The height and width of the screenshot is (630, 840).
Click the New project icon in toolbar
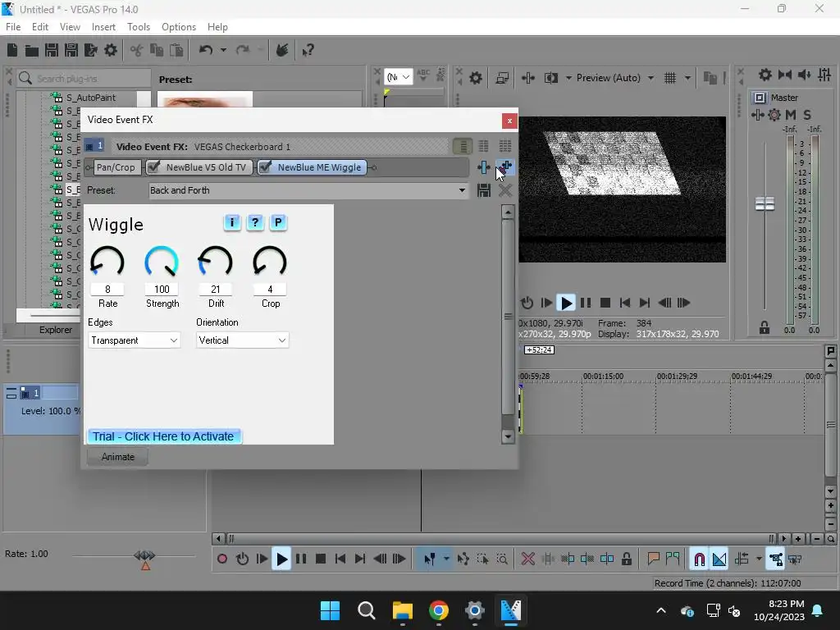point(12,50)
